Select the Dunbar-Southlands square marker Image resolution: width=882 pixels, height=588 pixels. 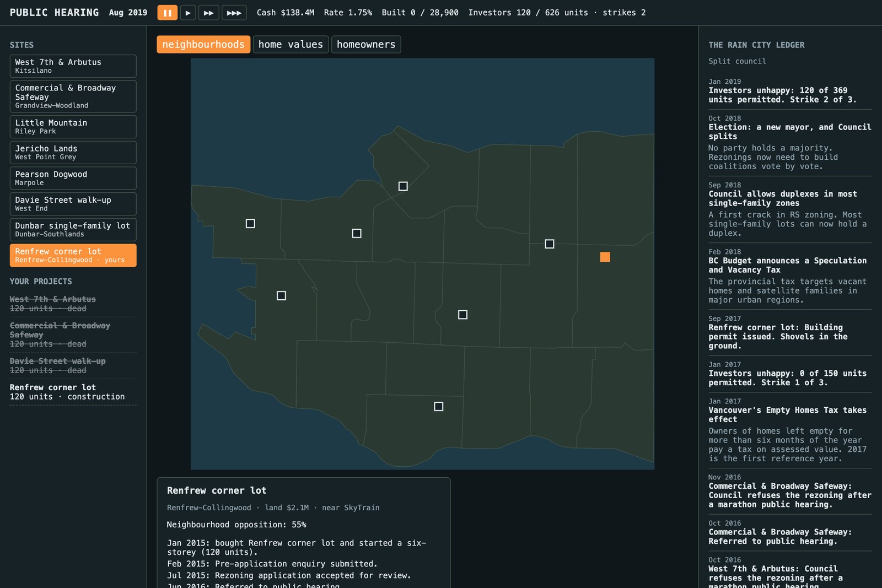(281, 296)
